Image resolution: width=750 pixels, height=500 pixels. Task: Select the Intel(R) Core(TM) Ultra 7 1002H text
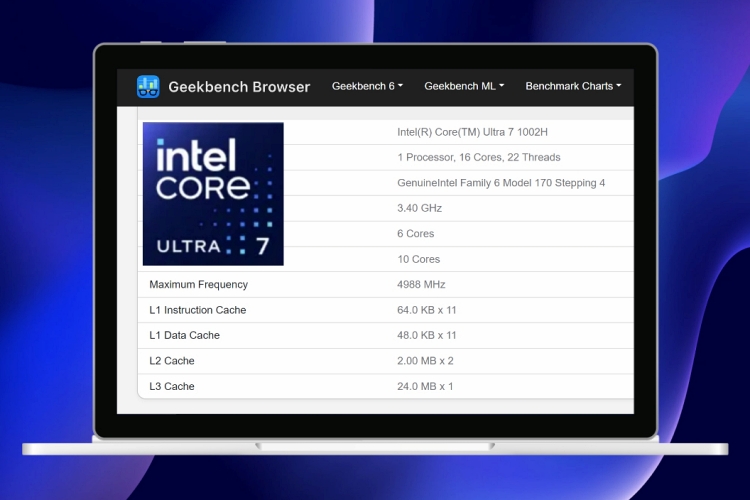click(x=472, y=132)
